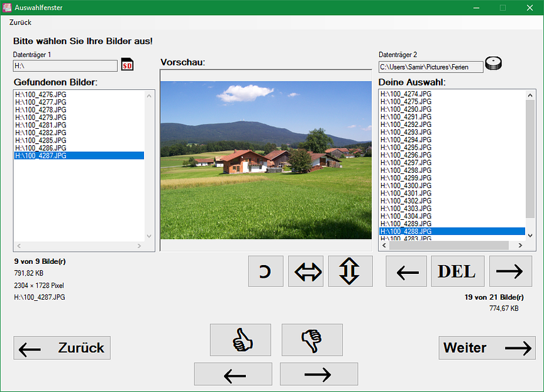The width and height of the screenshot is (544, 392).
Task: Flip the preview image horizontally
Action: tap(306, 271)
